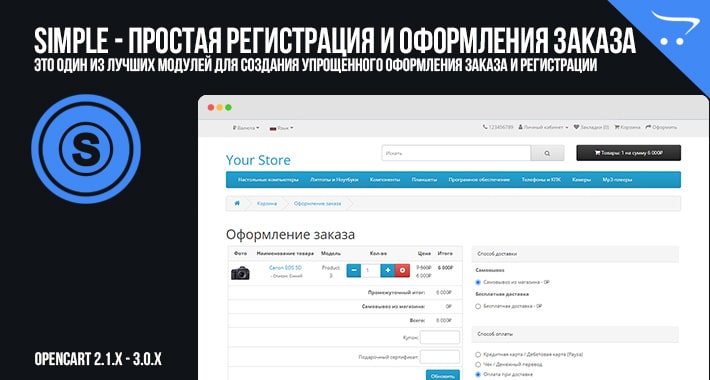Open the cart summary 'Товары: 1' button
710x380 pixels.
point(628,153)
